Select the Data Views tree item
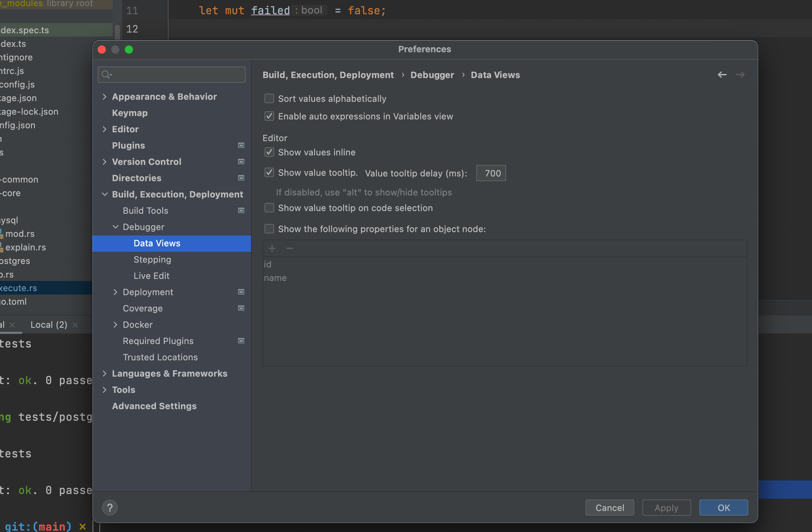812x532 pixels. coord(172,243)
